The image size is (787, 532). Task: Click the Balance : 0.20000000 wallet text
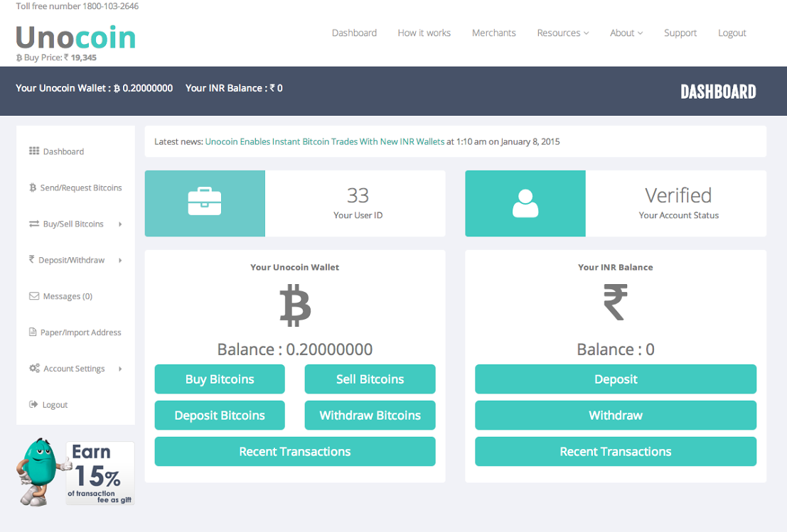point(295,349)
